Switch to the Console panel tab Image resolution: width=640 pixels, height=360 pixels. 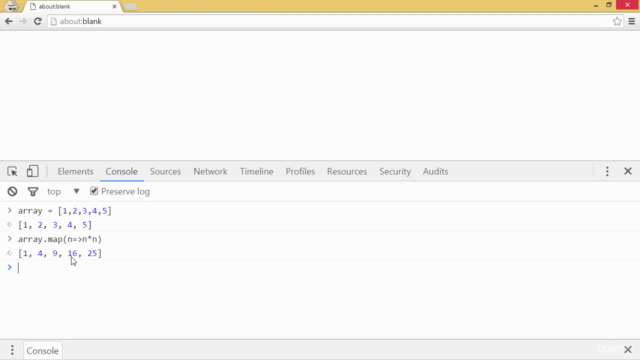(x=122, y=171)
